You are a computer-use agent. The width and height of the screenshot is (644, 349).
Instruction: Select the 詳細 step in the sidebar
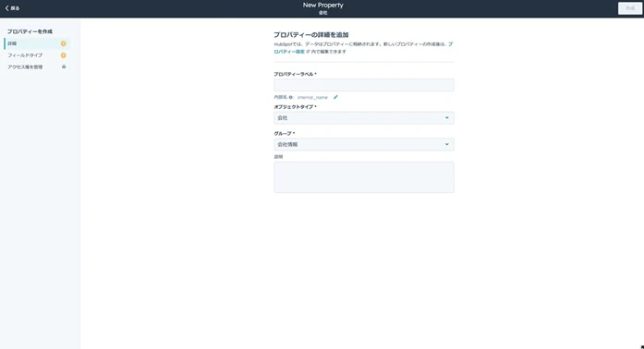pyautogui.click(x=37, y=43)
